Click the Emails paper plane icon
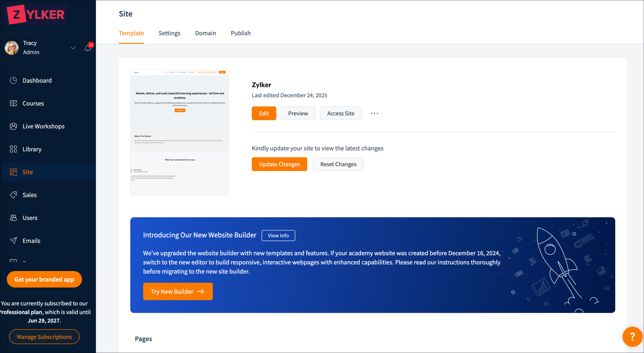This screenshot has height=353, width=644. (x=13, y=240)
